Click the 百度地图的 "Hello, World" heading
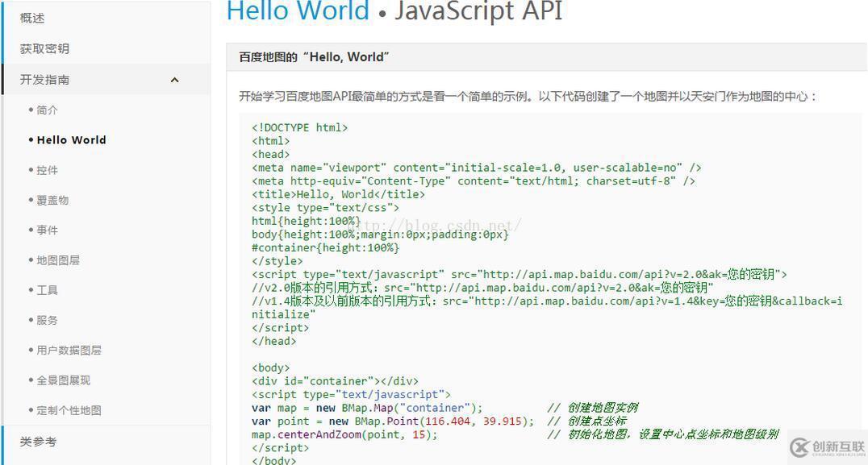The height and width of the screenshot is (465, 868). pyautogui.click(x=315, y=57)
